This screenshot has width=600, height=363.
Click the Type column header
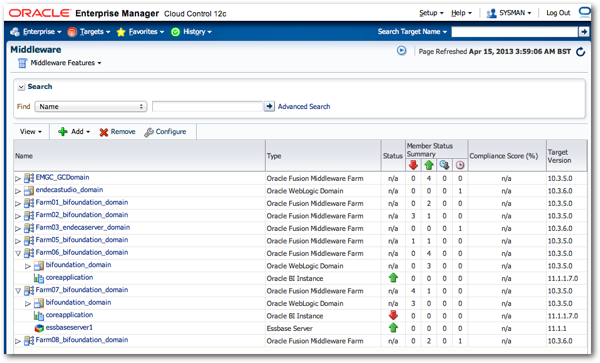323,156
